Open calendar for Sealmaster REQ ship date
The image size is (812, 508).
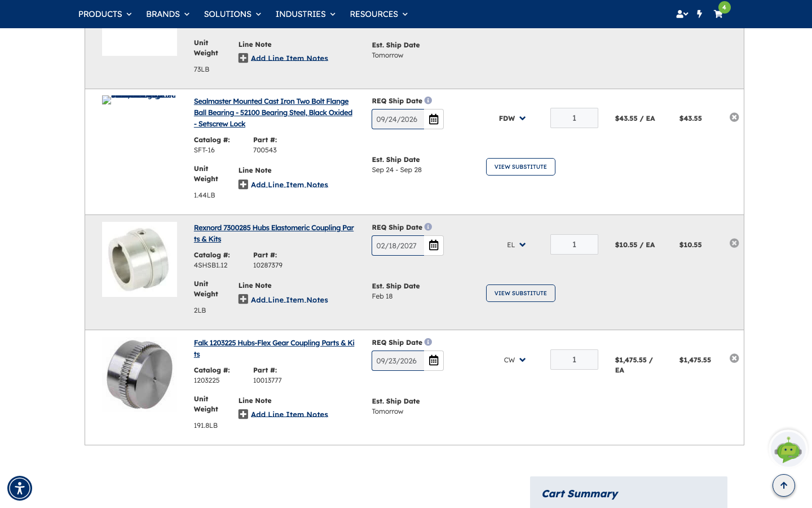click(434, 119)
